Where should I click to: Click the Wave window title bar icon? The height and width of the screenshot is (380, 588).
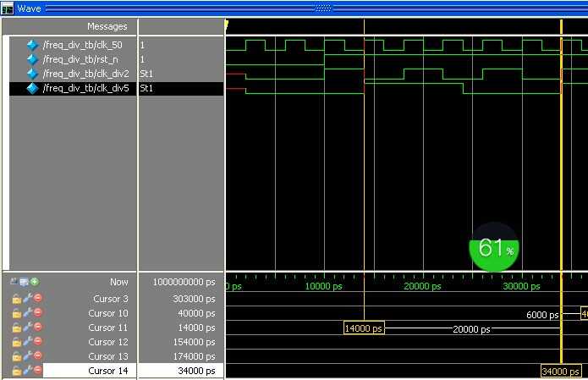pyautogui.click(x=8, y=8)
